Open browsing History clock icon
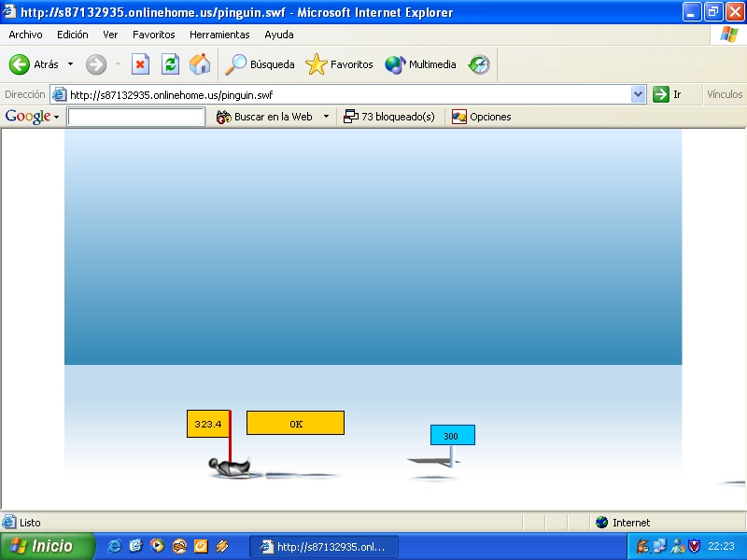The width and height of the screenshot is (747, 560). pos(479,64)
